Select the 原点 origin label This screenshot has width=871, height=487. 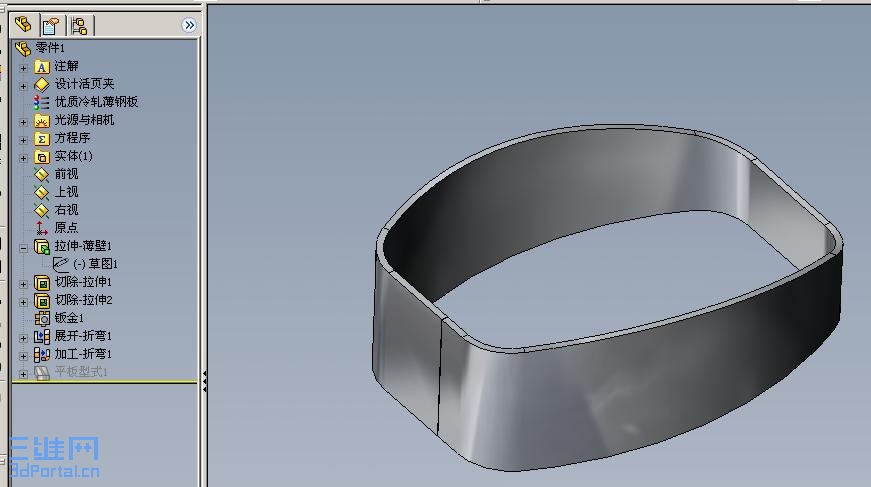[x=66, y=227]
